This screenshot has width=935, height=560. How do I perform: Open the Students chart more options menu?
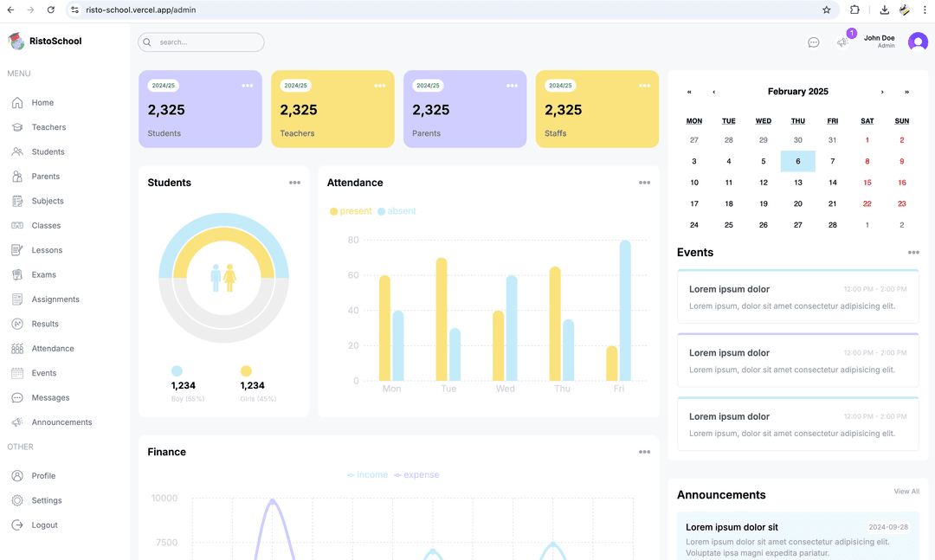point(294,183)
